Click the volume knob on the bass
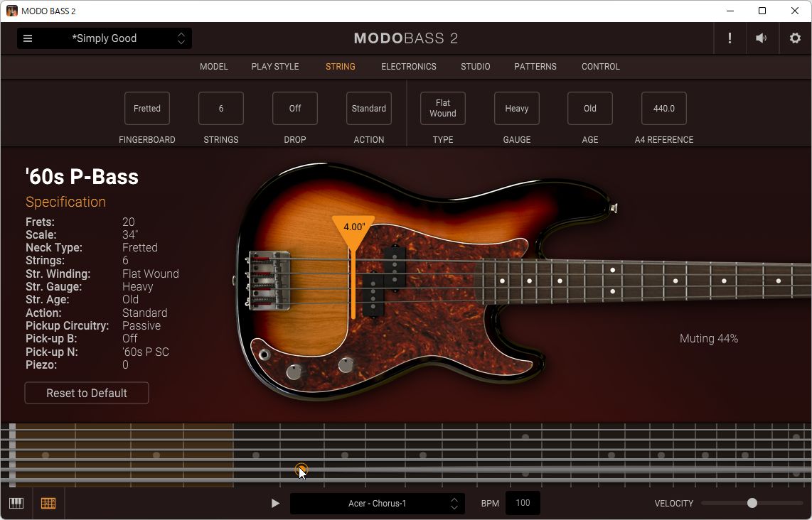This screenshot has width=812, height=520. click(294, 372)
